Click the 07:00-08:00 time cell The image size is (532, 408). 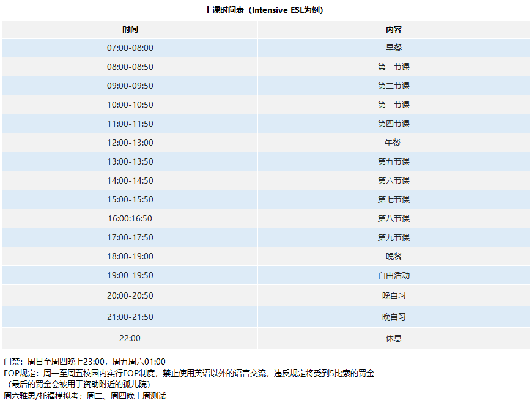point(130,48)
